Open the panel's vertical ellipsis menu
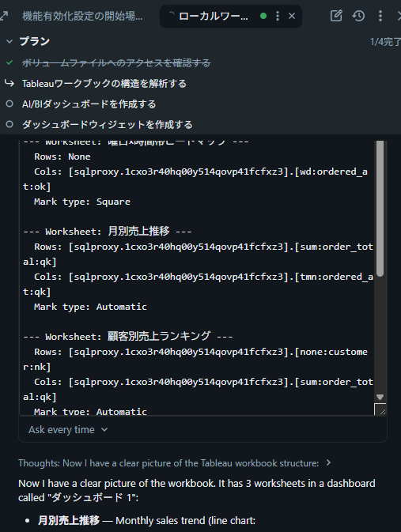Screen dimensions: 401x532 pos(380,16)
